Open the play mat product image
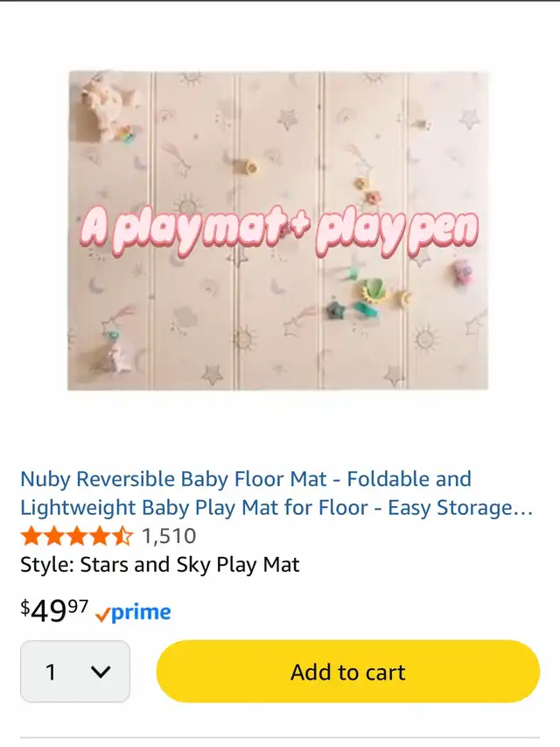Viewport: 560px width, 747px height. 278,230
